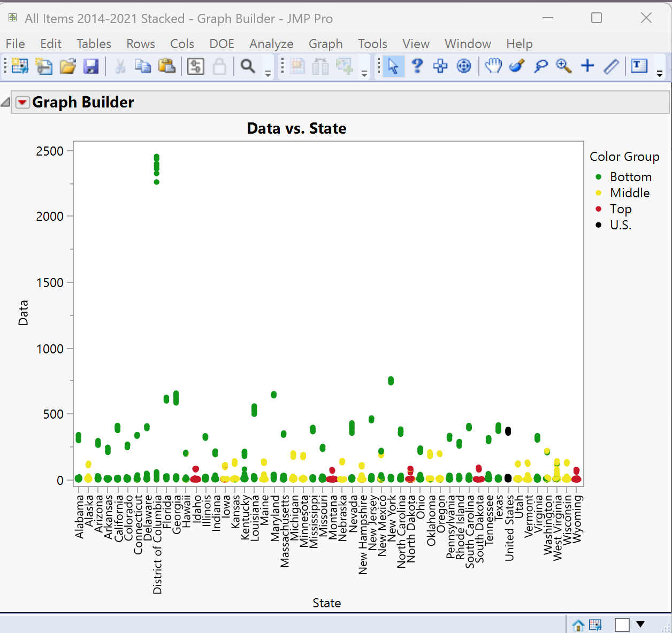Image resolution: width=672 pixels, height=633 pixels.
Task: Select the Arrow tool in the toolbar
Action: (393, 66)
